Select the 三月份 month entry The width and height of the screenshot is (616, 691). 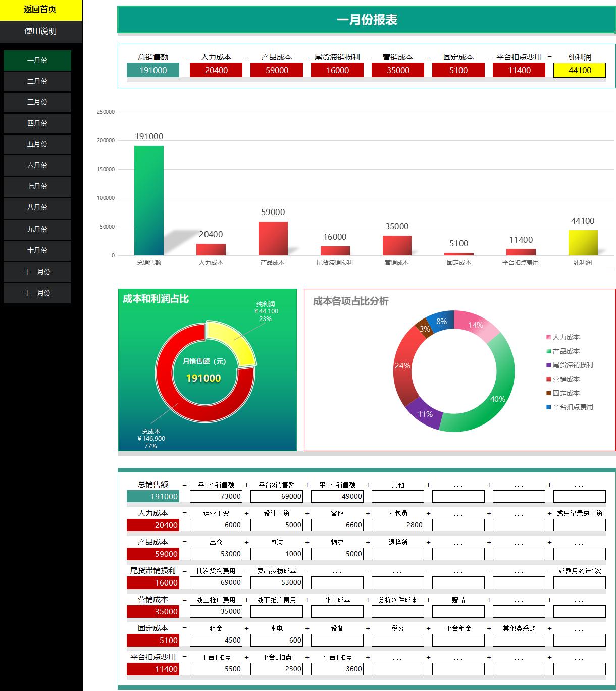[37, 102]
